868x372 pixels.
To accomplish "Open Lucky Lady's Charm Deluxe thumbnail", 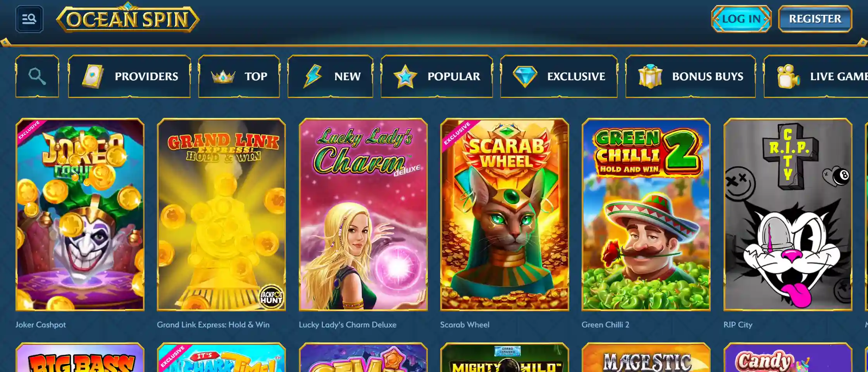I will coord(363,214).
